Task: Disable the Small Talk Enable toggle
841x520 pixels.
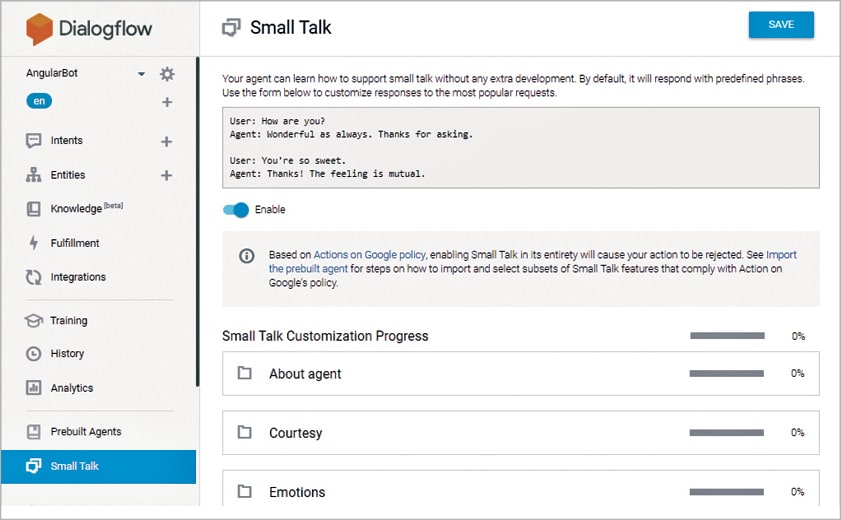Action: point(236,210)
